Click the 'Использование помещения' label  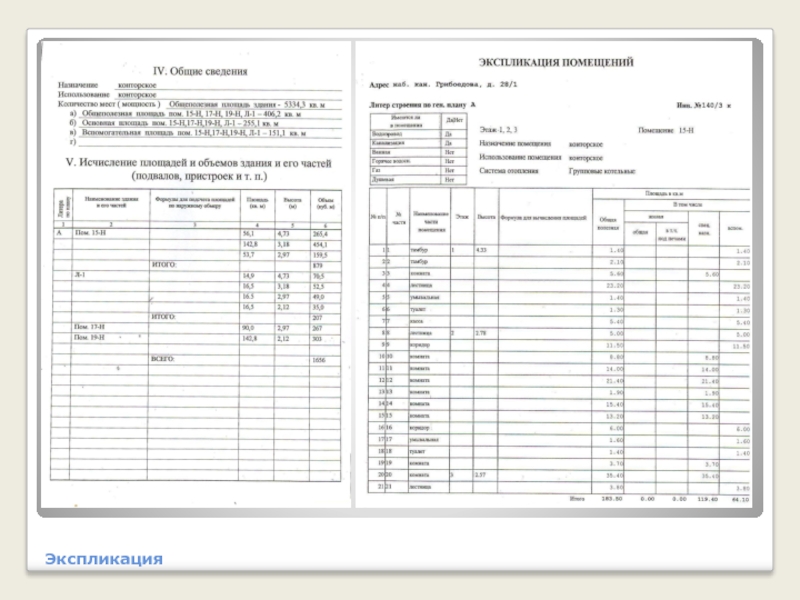click(520, 157)
